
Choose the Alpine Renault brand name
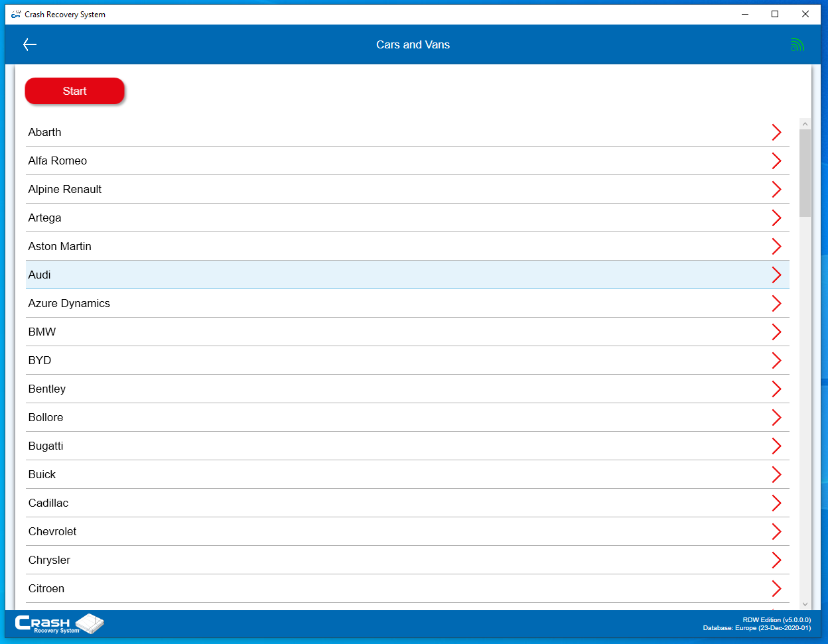[x=65, y=189]
